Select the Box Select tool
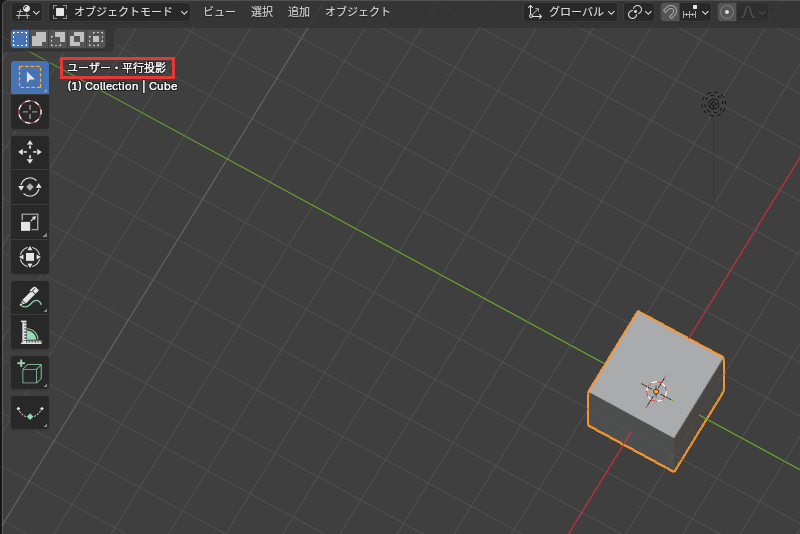The image size is (800, 534). tap(30, 78)
